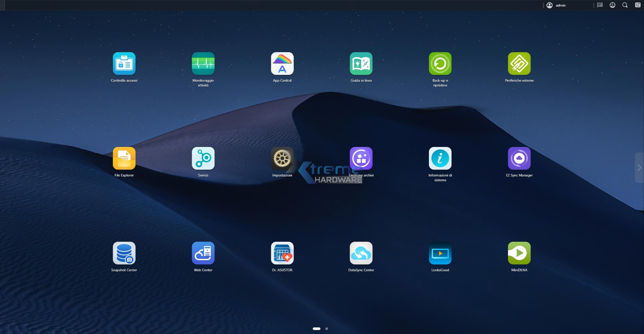Launch Informazioni di sistema
The image size is (644, 334).
click(440, 158)
